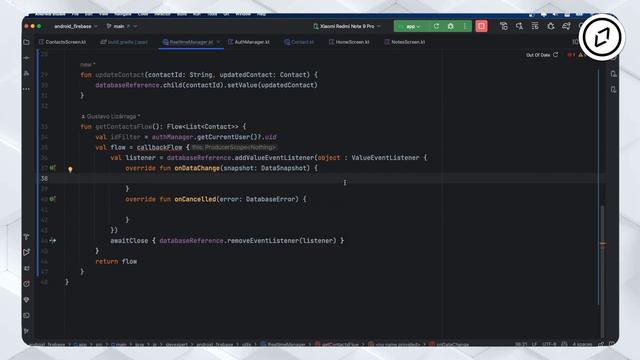Viewport: 640px width, 360px height.
Task: Click the override gutter icon on onCancelled line
Action: 53,199
